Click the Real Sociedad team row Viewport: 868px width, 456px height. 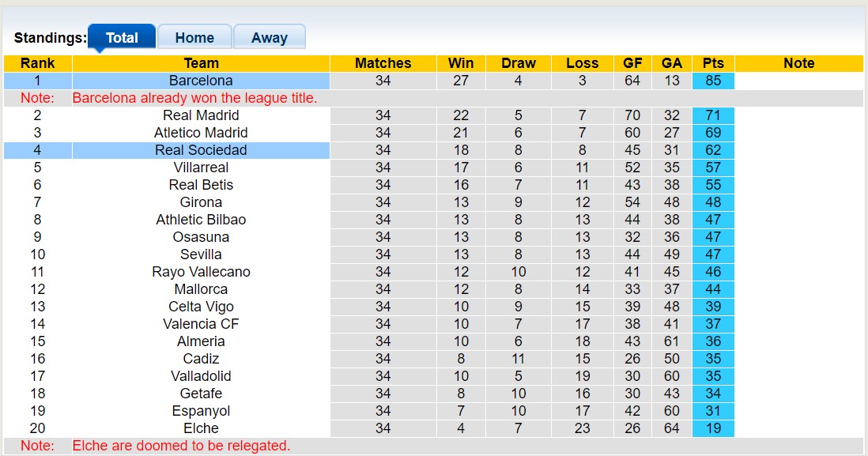(201, 150)
